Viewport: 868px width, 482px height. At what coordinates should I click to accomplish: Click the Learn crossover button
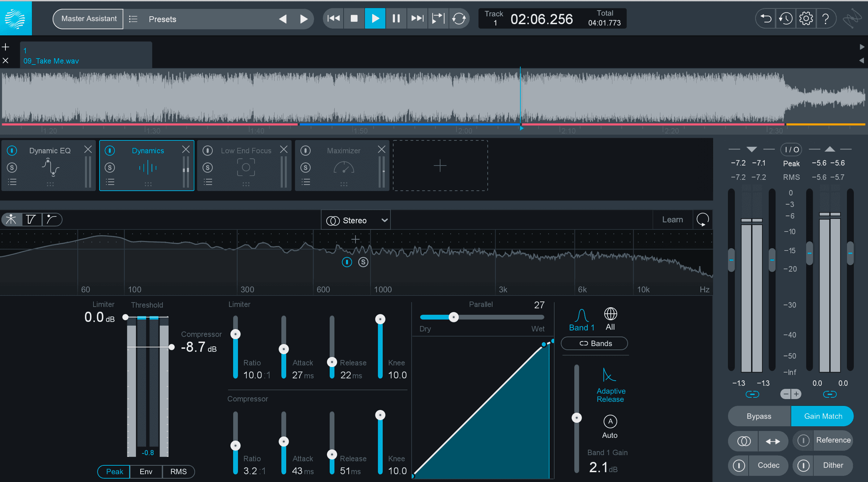pyautogui.click(x=672, y=220)
